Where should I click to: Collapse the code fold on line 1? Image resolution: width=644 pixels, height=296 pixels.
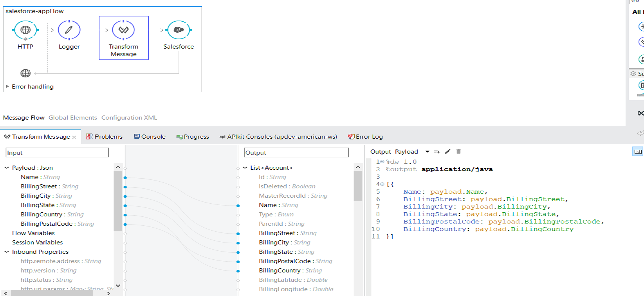click(x=382, y=162)
